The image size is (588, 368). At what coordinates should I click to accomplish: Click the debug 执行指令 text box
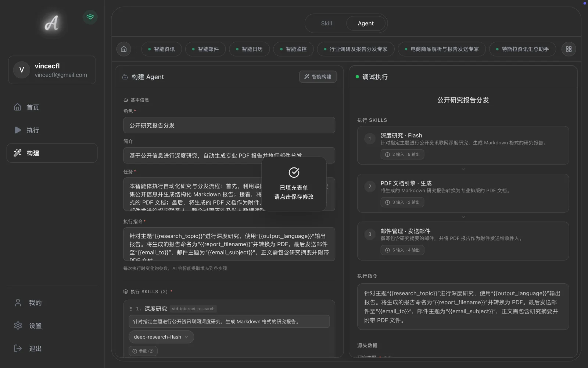[463, 307]
